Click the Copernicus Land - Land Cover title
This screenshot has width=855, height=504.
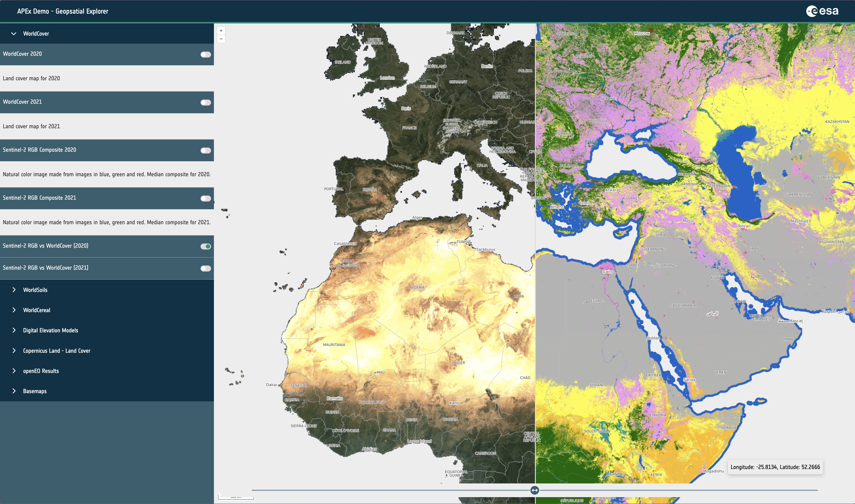coord(57,351)
